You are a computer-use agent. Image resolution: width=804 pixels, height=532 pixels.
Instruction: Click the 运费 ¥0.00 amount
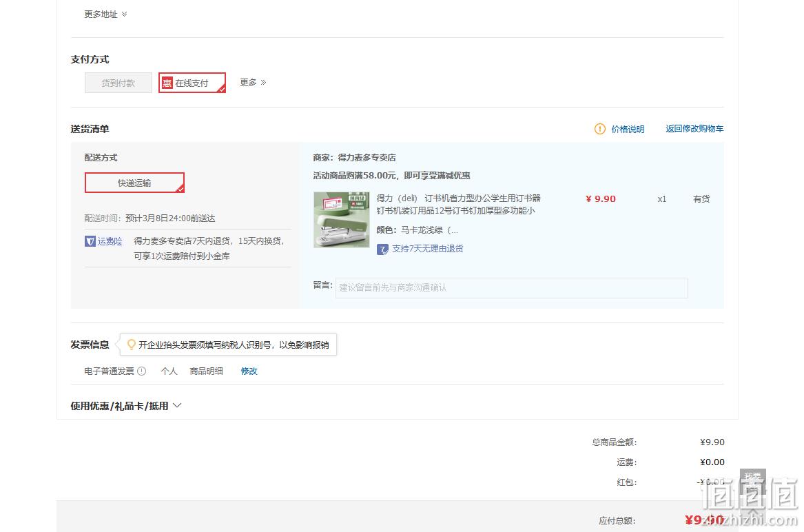(x=712, y=462)
